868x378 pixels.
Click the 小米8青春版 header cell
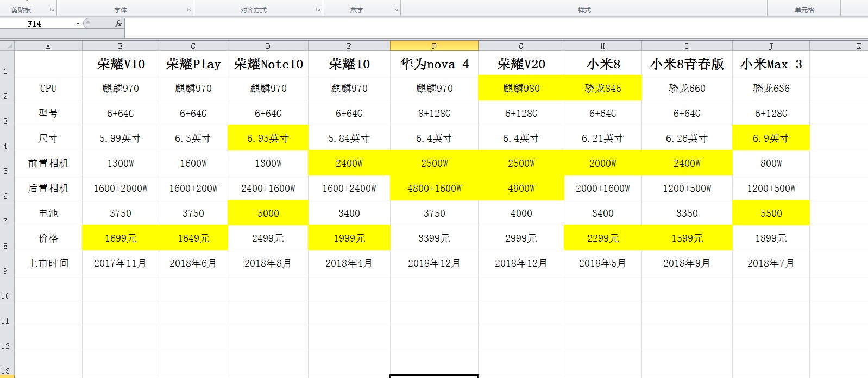[x=687, y=64]
